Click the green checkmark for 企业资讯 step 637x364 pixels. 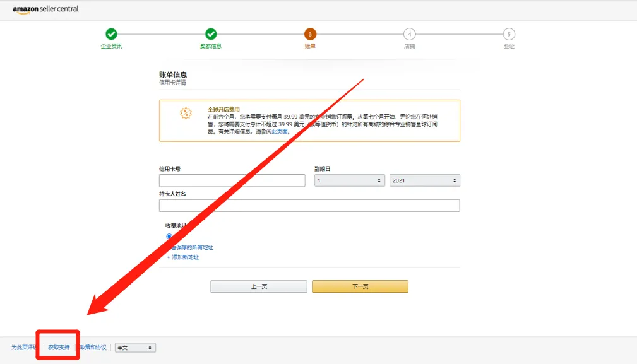[x=112, y=34]
